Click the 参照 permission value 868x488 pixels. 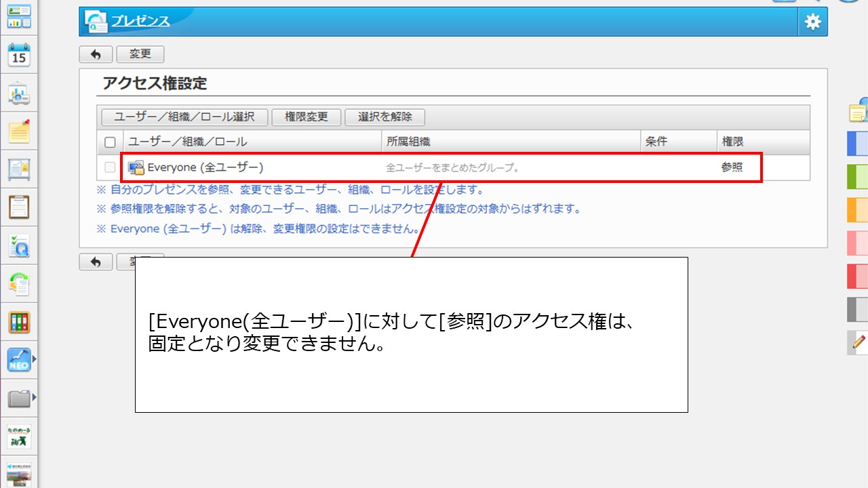click(x=732, y=167)
